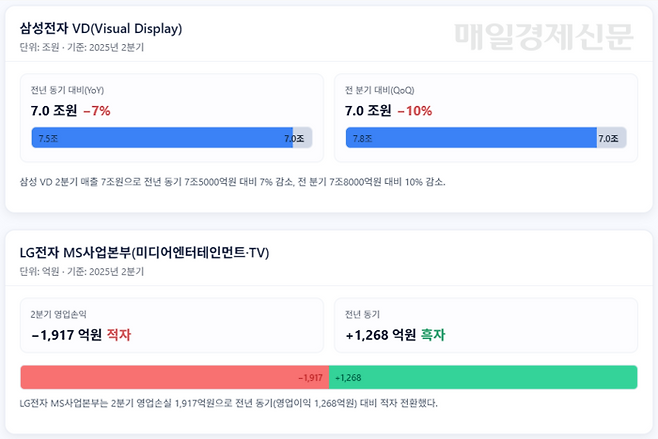Click the LG unit subtitle 단위: 억원
658x439 pixels.
pyautogui.click(x=82, y=271)
